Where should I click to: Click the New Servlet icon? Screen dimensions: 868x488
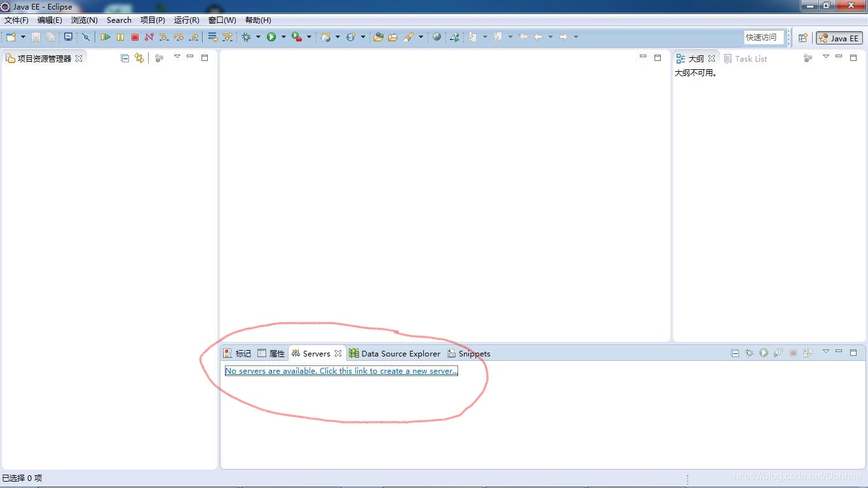351,37
